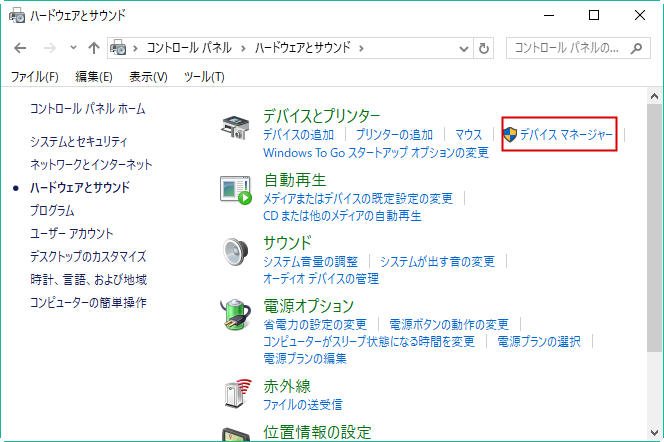Open the 編集(E) menu
The height and width of the screenshot is (442, 664).
click(94, 77)
